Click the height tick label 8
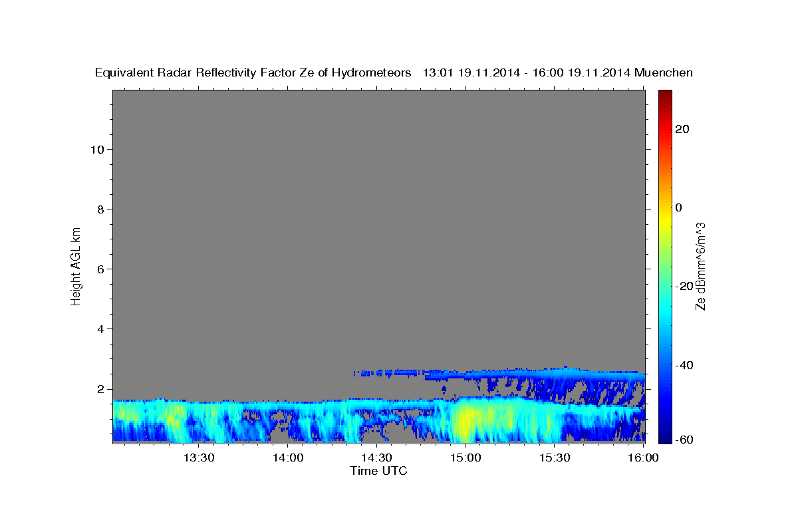Image resolution: width=798 pixels, height=532 pixels. click(100, 209)
